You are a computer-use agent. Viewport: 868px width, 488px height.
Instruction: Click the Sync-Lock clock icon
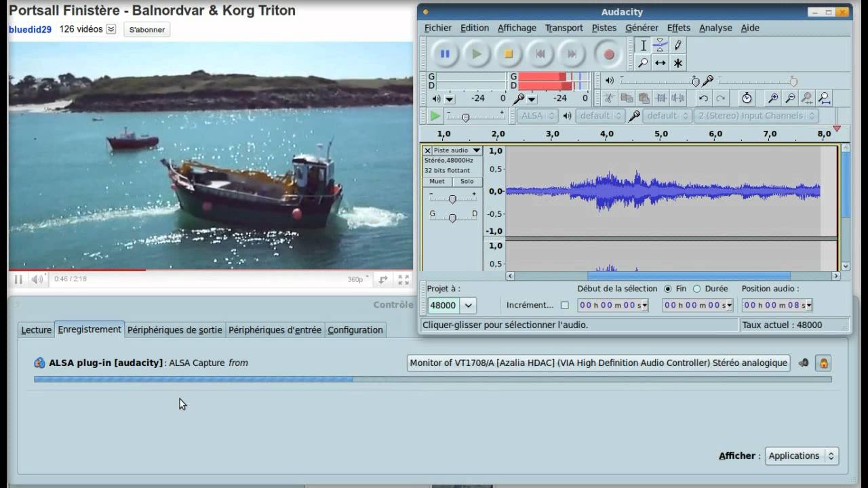point(747,98)
